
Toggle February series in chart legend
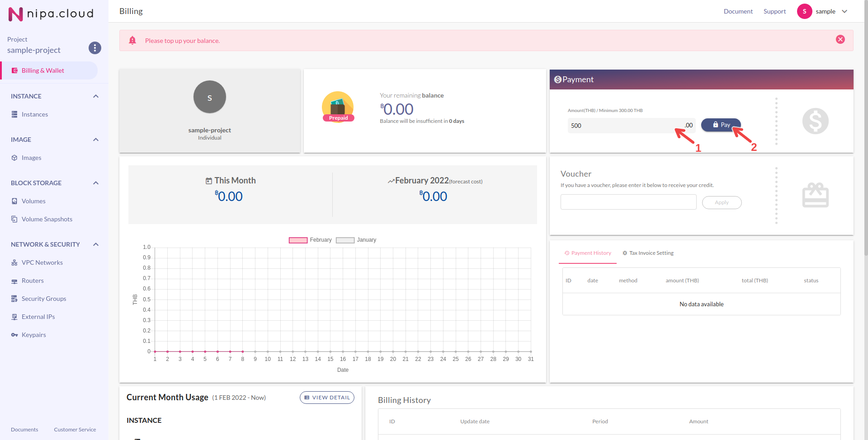coord(298,240)
